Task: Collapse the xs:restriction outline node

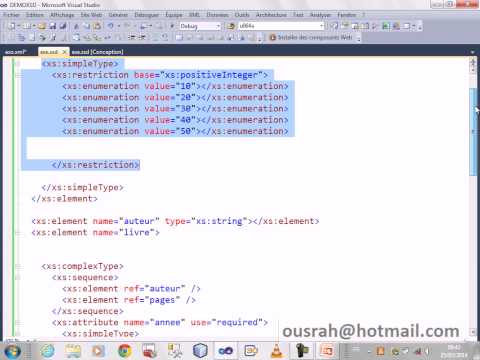Action: [18, 75]
